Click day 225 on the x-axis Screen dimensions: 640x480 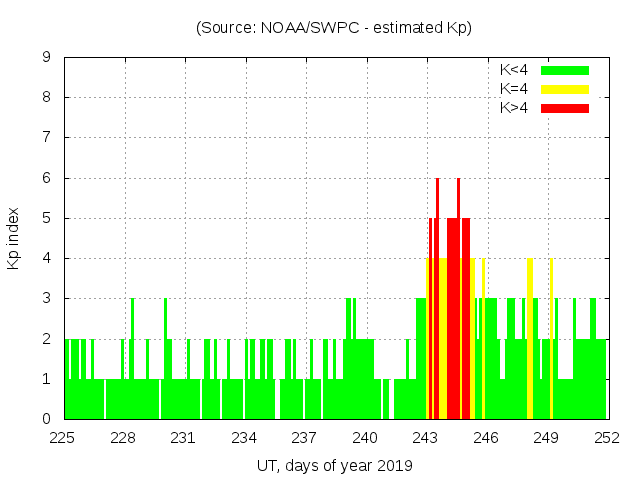coord(64,437)
